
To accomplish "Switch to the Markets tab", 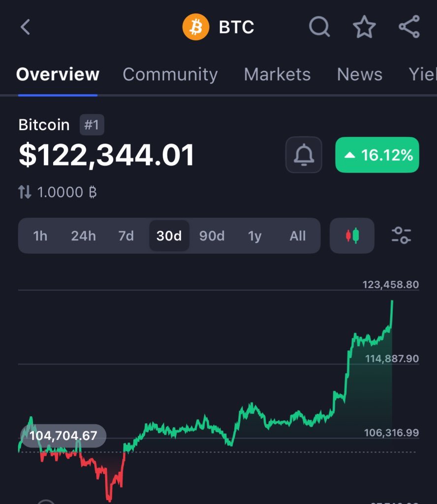I will (x=277, y=74).
